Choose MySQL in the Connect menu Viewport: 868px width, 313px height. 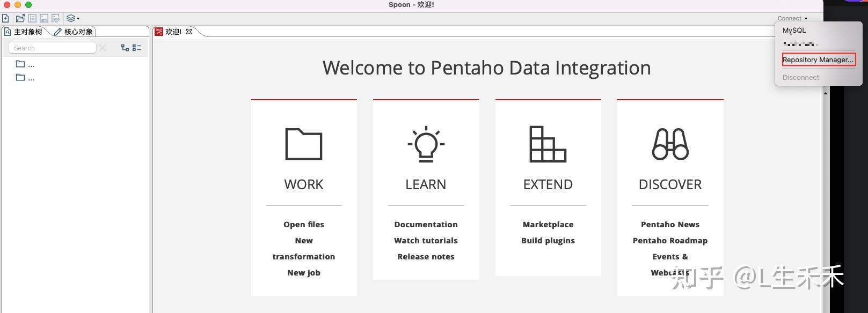[x=794, y=31]
